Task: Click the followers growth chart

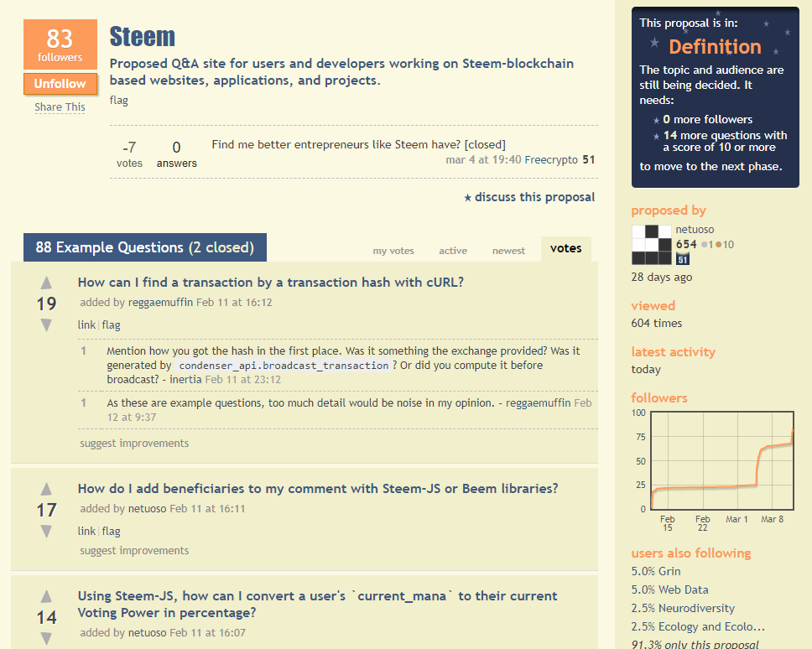Action: 722,460
